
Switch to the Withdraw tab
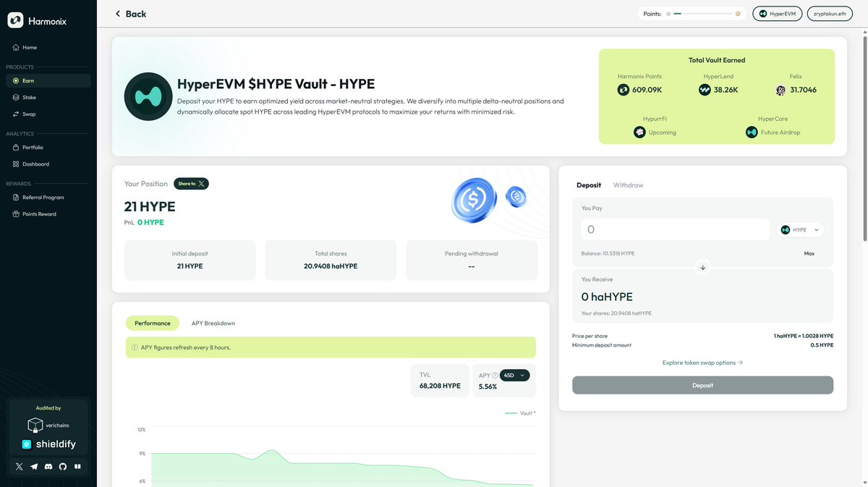(x=628, y=185)
